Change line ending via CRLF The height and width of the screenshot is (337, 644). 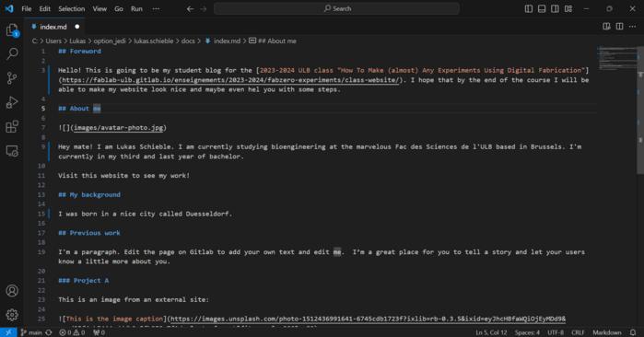pyautogui.click(x=578, y=332)
